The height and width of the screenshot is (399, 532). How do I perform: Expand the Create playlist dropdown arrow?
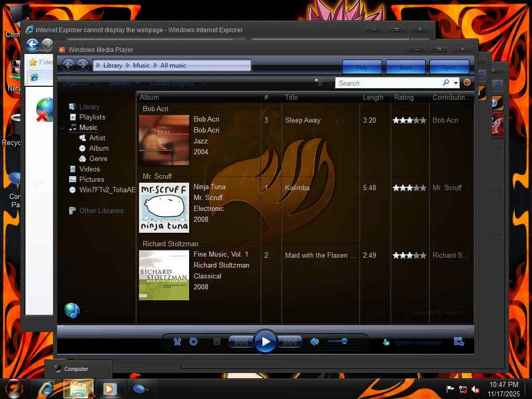point(203,83)
